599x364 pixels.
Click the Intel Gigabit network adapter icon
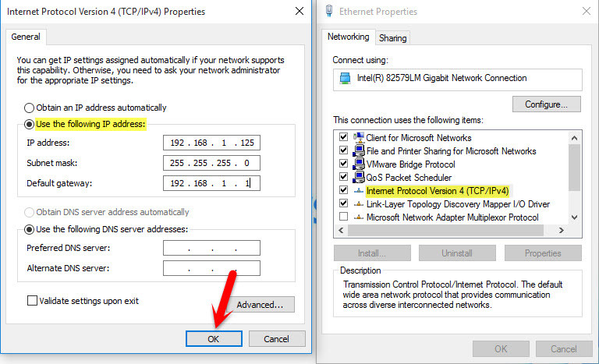pos(344,79)
